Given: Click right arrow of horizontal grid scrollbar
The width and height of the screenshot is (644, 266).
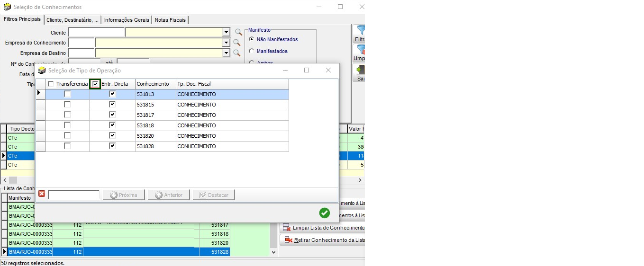Looking at the screenshot, I should click(360, 180).
